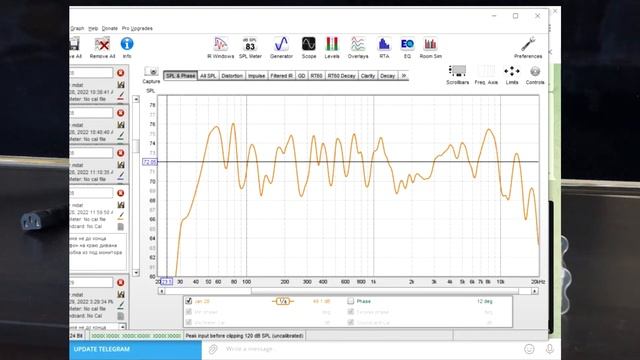Uncheck the Jan 28 trace checkbox
Image resolution: width=640 pixels, height=360 pixels.
pyautogui.click(x=189, y=301)
